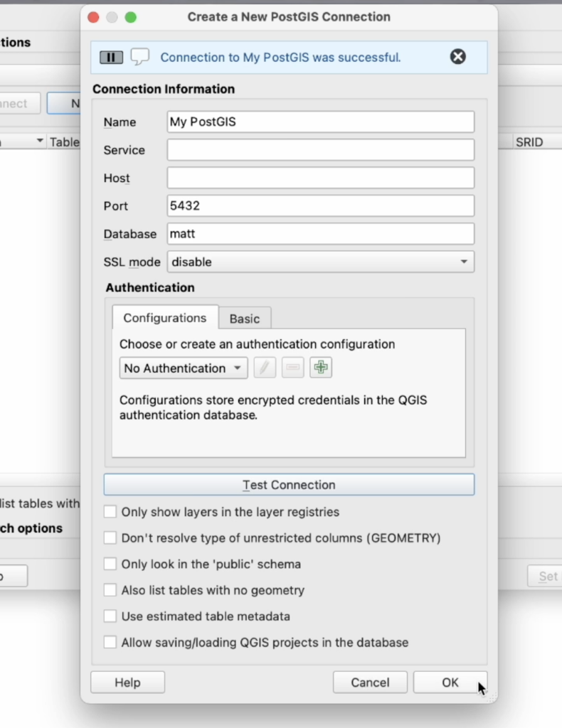Switch to the Basic authentication tab

pos(245,318)
